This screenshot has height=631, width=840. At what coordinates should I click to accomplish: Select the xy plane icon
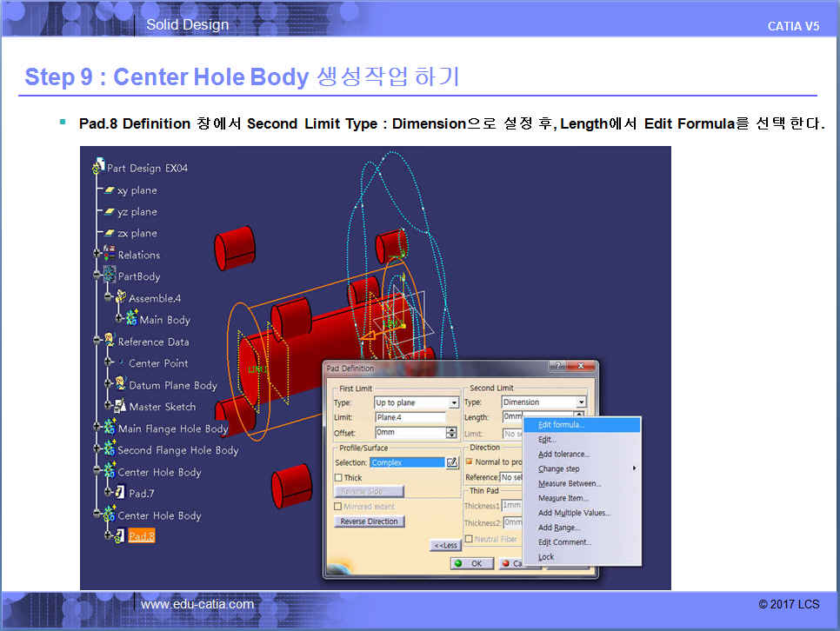click(109, 190)
